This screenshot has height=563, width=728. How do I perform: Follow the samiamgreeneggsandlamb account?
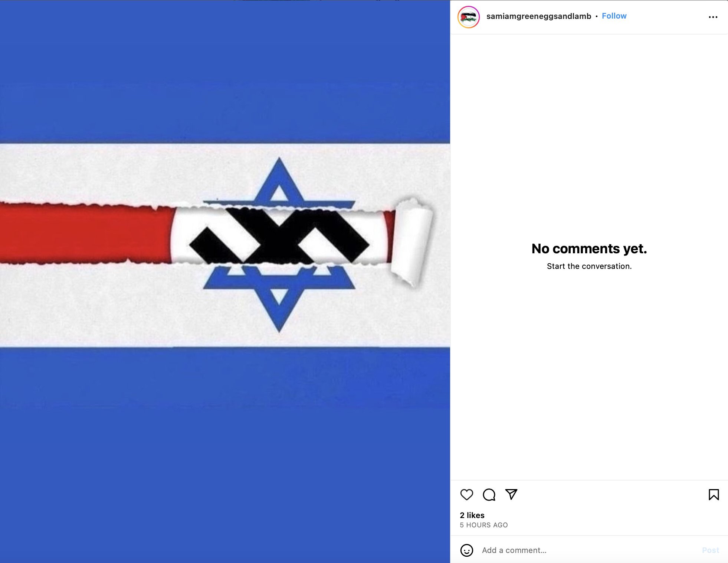pyautogui.click(x=614, y=16)
